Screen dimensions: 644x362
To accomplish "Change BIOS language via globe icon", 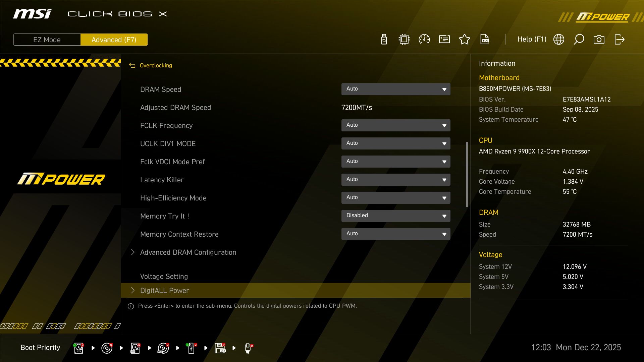I will [558, 39].
